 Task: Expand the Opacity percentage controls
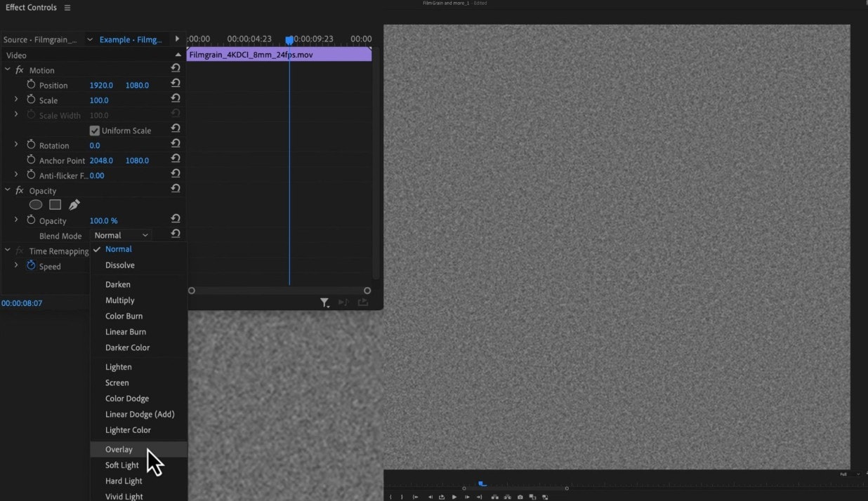(x=16, y=220)
